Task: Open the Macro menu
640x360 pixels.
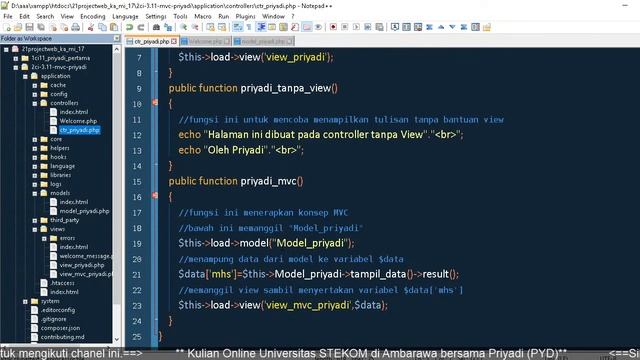Action: (x=203, y=16)
